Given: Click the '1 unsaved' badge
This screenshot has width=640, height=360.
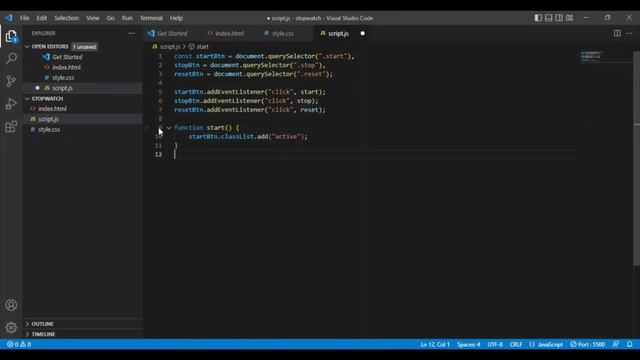Looking at the screenshot, I should tap(85, 47).
